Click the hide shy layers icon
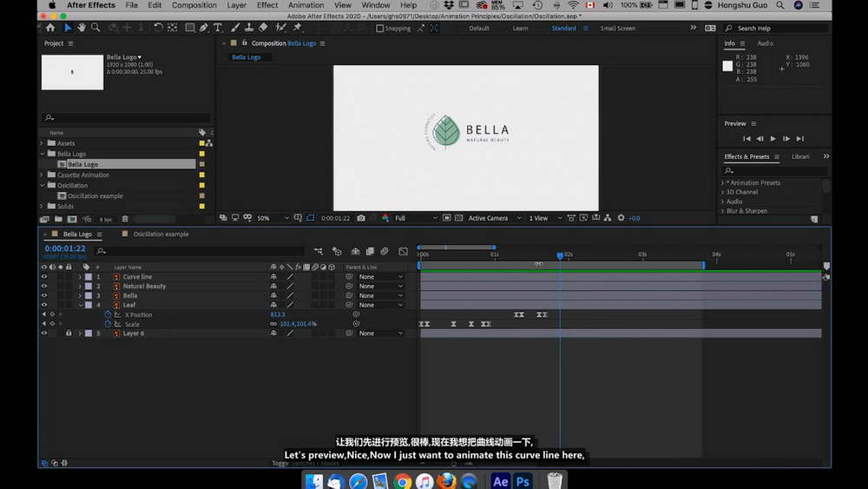The image size is (868, 489). point(355,251)
